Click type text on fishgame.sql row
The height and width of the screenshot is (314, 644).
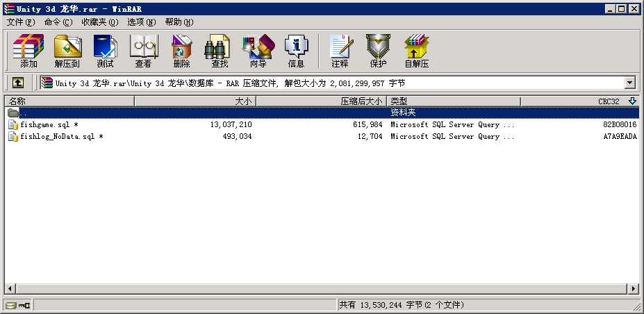pos(452,125)
